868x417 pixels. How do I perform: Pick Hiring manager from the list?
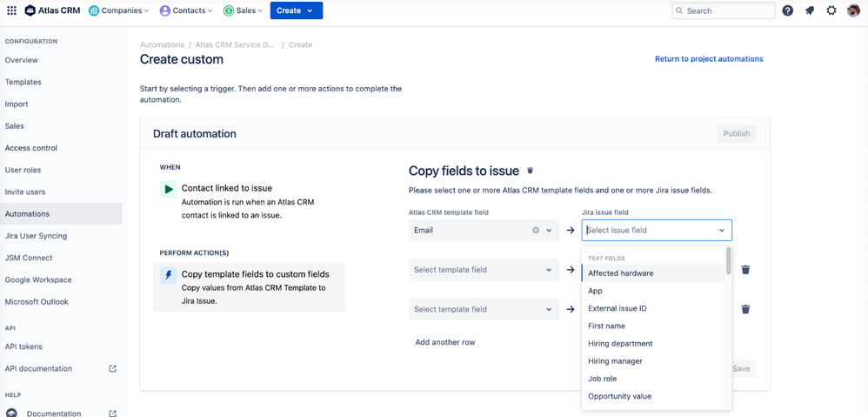click(653, 361)
